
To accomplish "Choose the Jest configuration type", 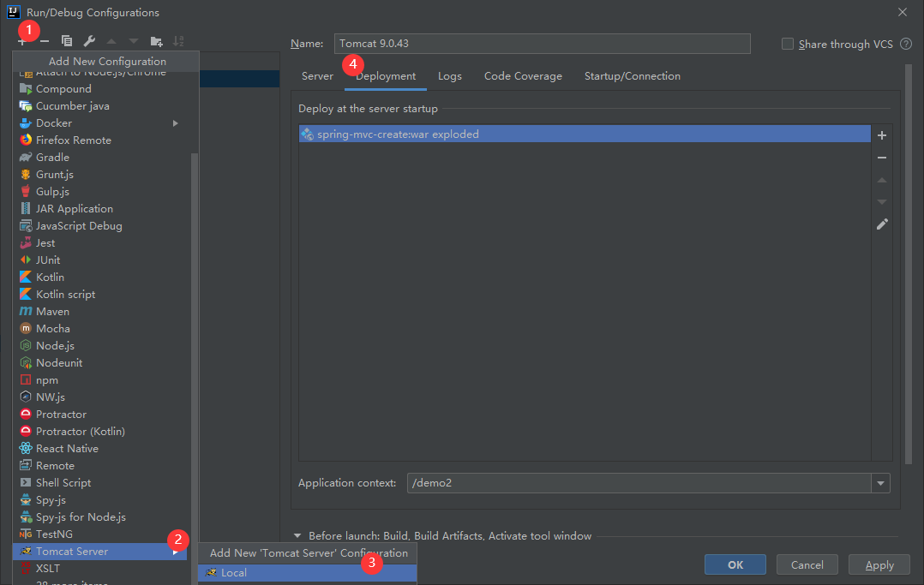I will tap(100, 242).
